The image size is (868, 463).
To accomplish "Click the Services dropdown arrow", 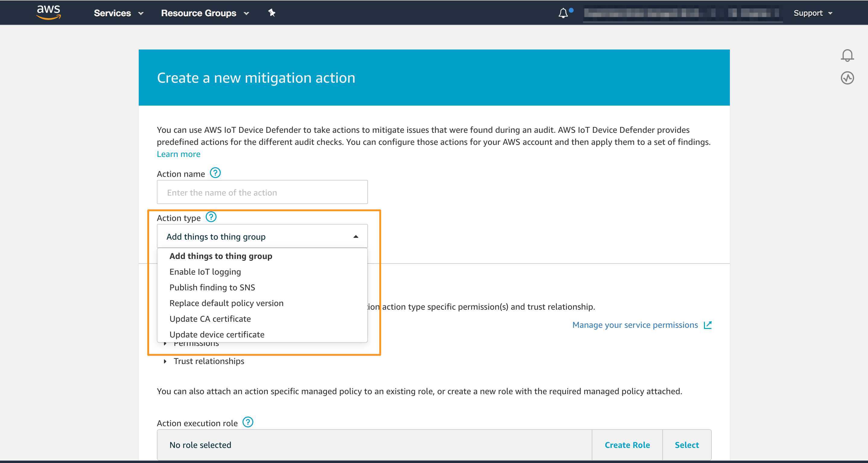I will [x=141, y=14].
